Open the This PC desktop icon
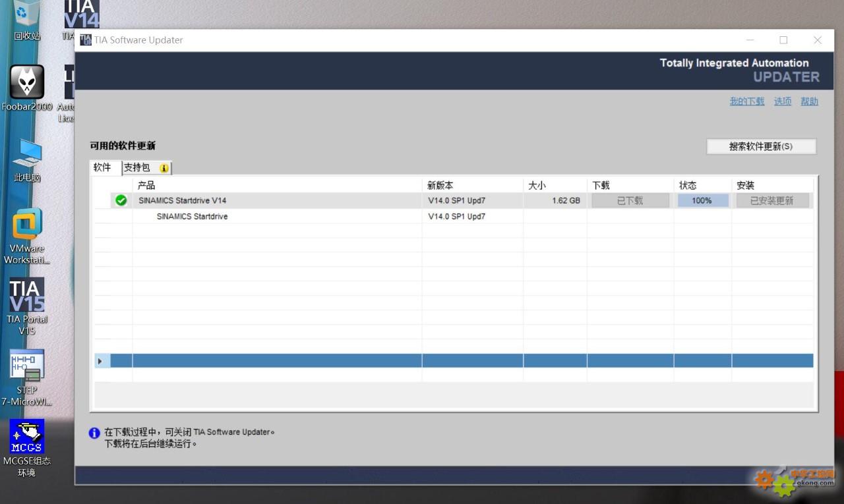 click(x=27, y=160)
